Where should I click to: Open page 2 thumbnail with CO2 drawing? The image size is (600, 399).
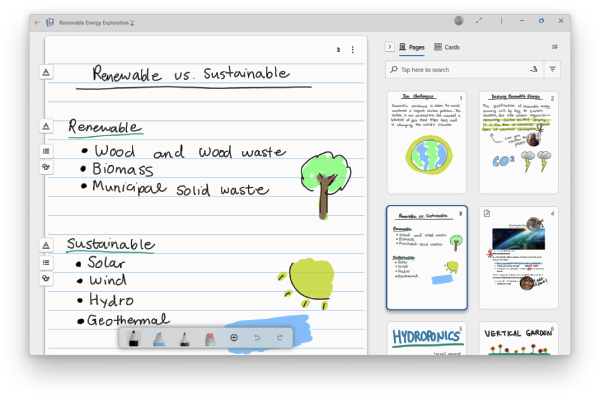point(518,142)
